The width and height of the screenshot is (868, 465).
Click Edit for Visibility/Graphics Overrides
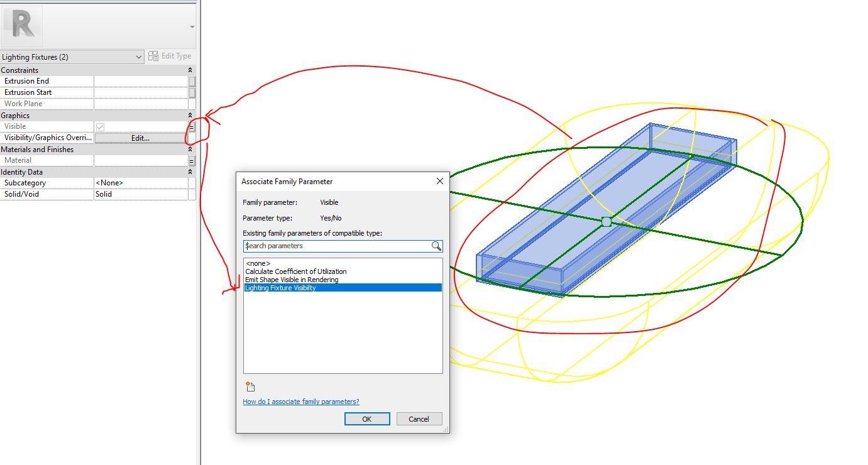[141, 138]
